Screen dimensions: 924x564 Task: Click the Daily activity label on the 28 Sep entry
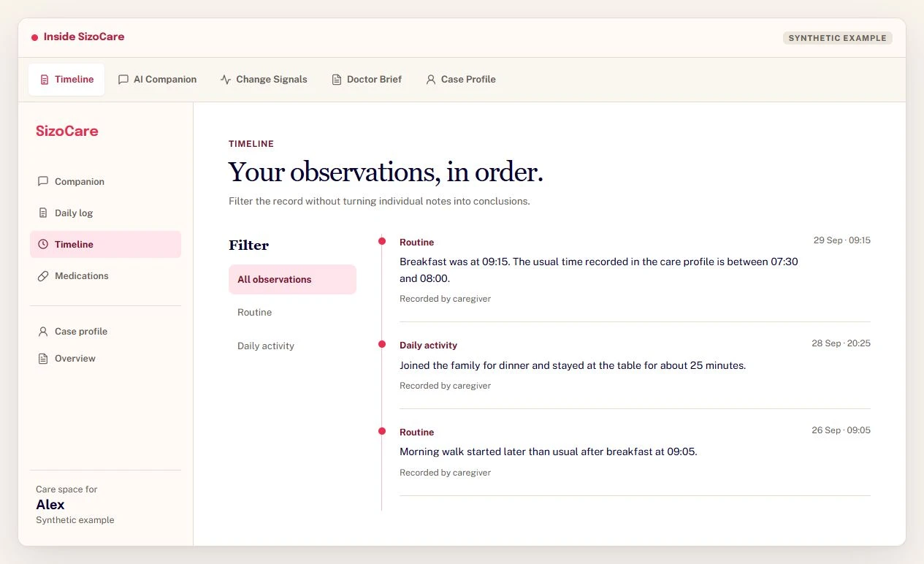click(428, 345)
